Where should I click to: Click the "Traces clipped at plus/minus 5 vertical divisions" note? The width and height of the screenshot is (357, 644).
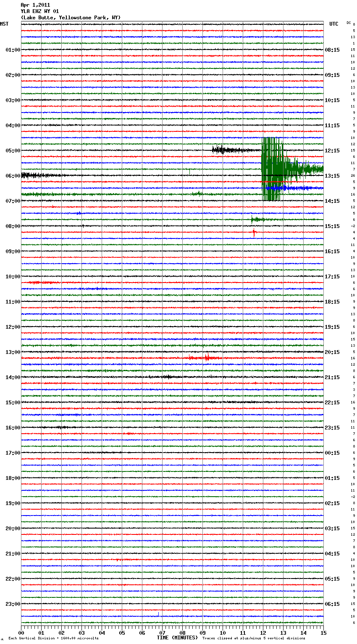[x=254, y=639]
